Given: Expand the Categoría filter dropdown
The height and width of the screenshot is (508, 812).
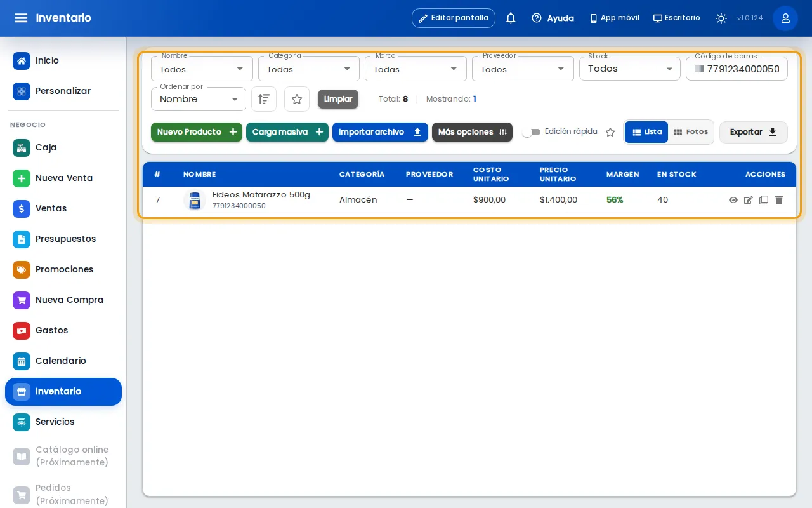Looking at the screenshot, I should 309,69.
